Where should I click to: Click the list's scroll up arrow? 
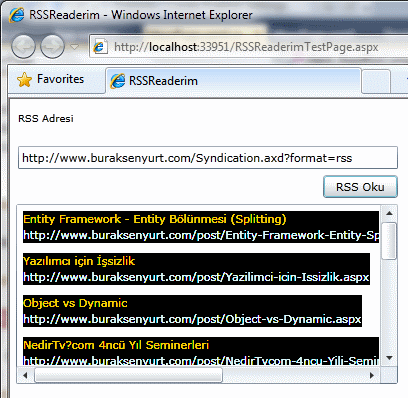coord(389,213)
